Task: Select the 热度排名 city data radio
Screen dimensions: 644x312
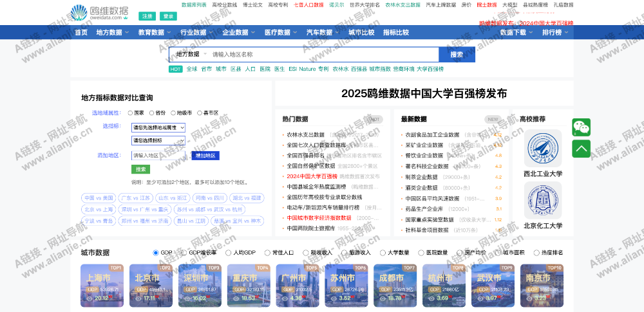Action: coord(536,253)
